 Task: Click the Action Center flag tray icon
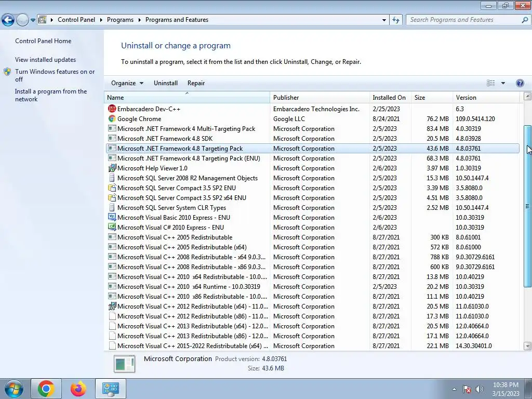point(467,389)
